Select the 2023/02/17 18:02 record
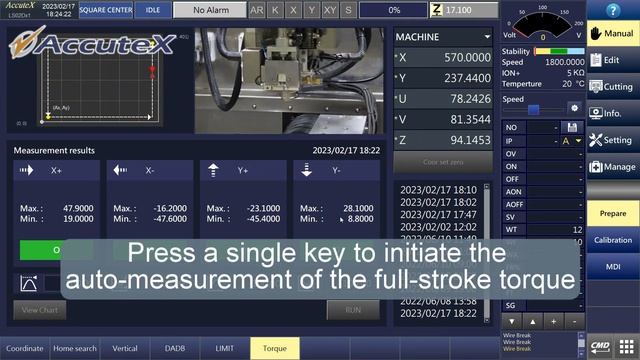The image size is (640, 360). pyautogui.click(x=438, y=202)
